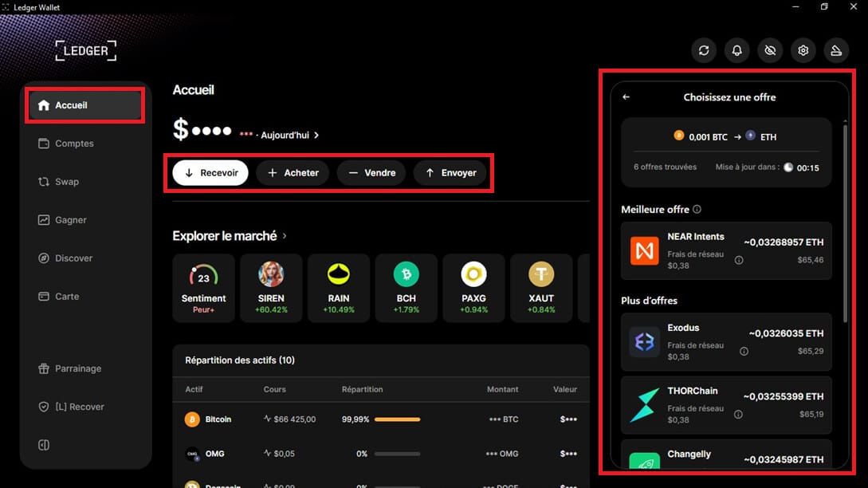Open the Sentiment gauge card
This screenshot has height=488, width=868.
tap(203, 288)
